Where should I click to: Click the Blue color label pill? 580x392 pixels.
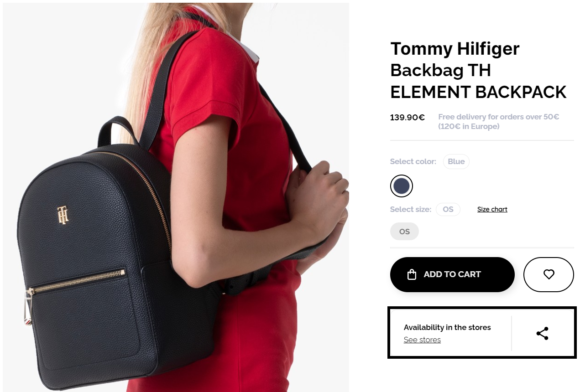click(456, 161)
